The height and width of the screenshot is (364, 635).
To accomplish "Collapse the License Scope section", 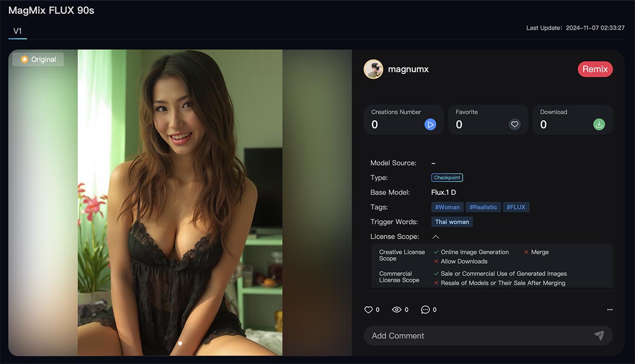I will 436,237.
